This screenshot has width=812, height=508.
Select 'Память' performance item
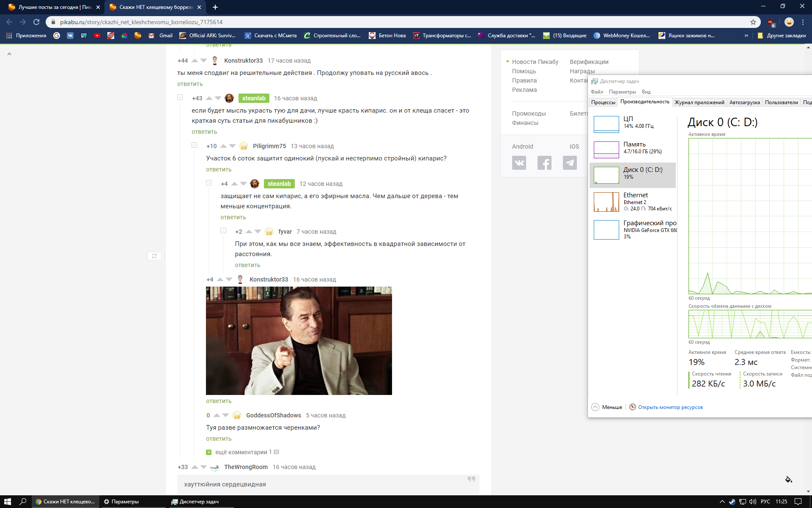pos(633,150)
